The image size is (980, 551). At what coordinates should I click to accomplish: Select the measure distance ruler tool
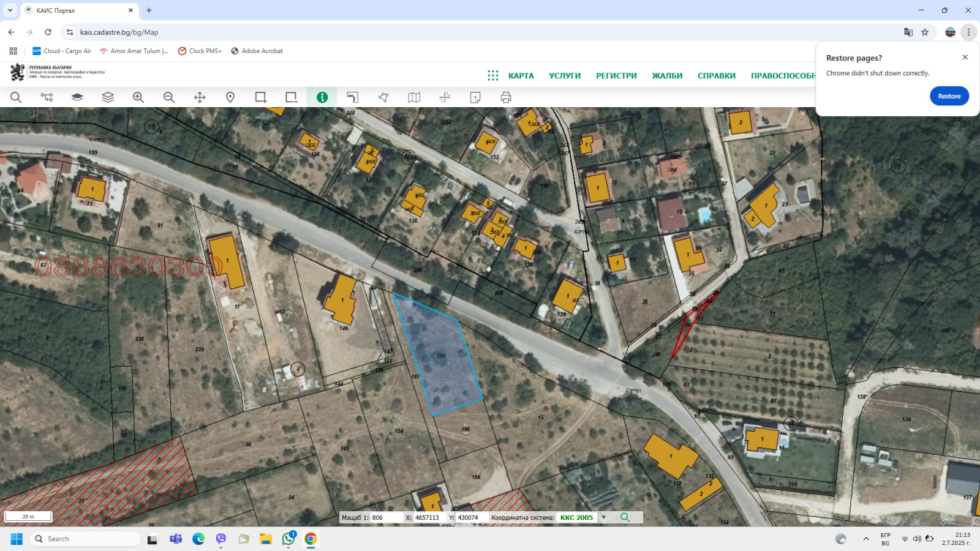[x=353, y=97]
